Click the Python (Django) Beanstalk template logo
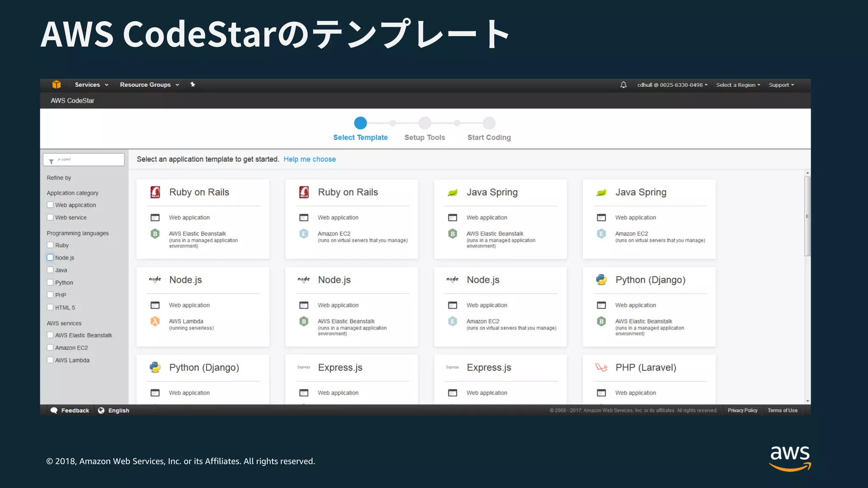 tap(601, 280)
